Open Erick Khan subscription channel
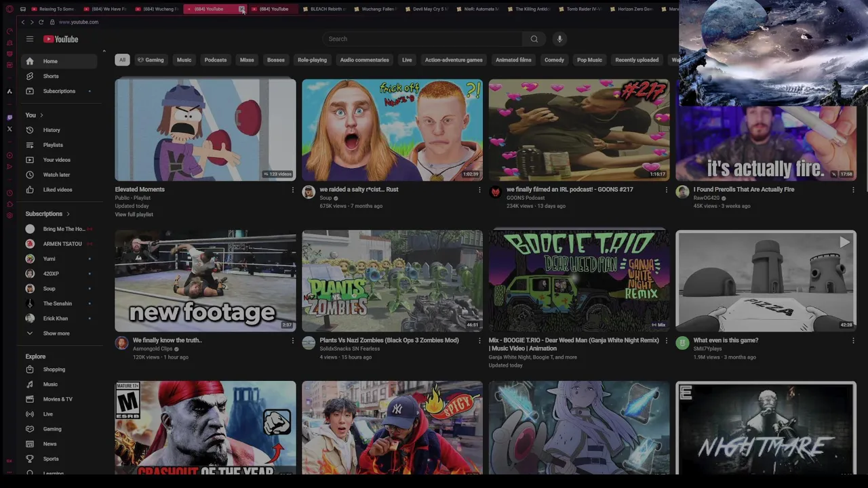Image resolution: width=868 pixels, height=488 pixels. [59, 319]
